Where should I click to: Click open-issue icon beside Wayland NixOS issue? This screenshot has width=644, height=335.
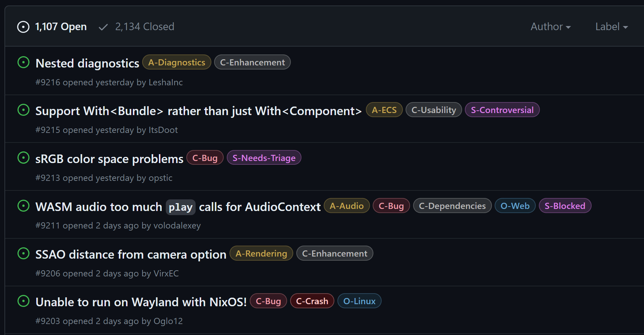[x=23, y=301]
